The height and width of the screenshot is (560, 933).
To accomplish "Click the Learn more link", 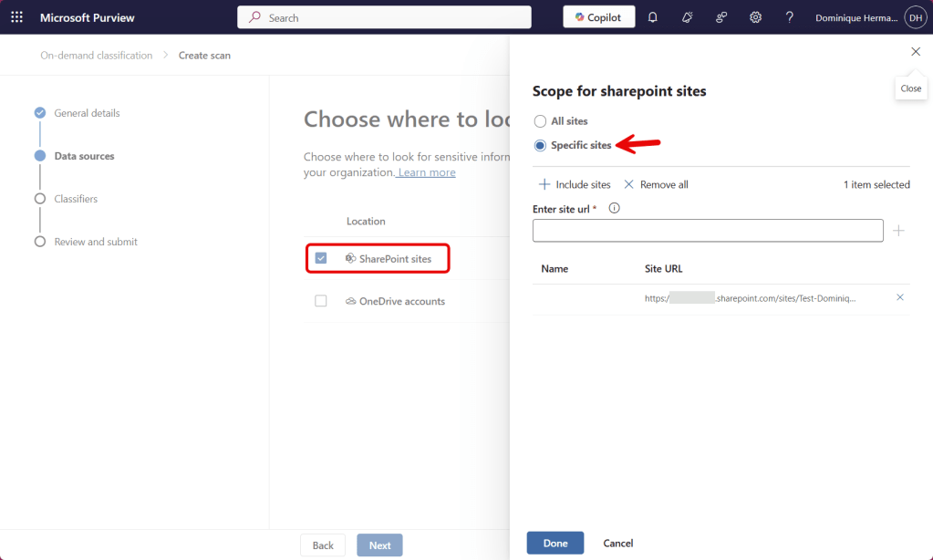I will [x=425, y=171].
